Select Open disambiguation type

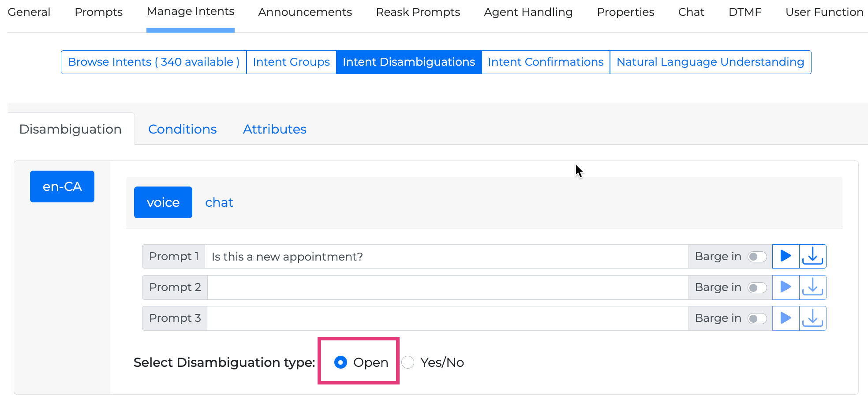point(340,362)
